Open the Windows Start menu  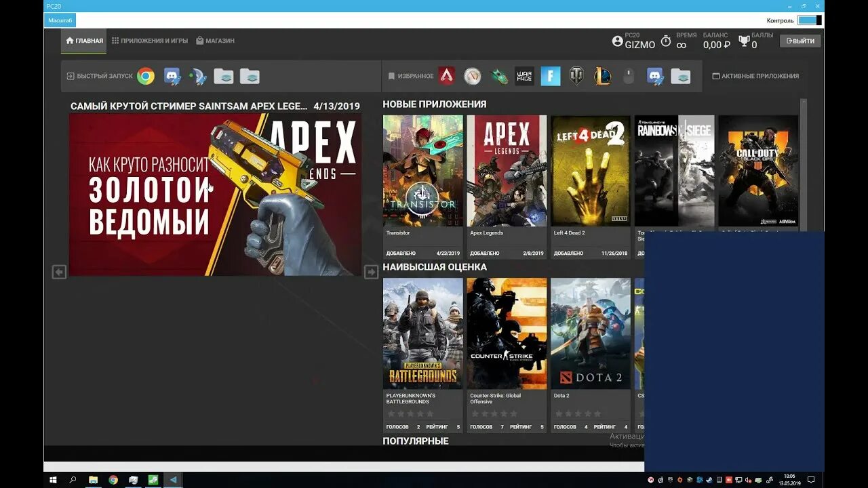(53, 480)
